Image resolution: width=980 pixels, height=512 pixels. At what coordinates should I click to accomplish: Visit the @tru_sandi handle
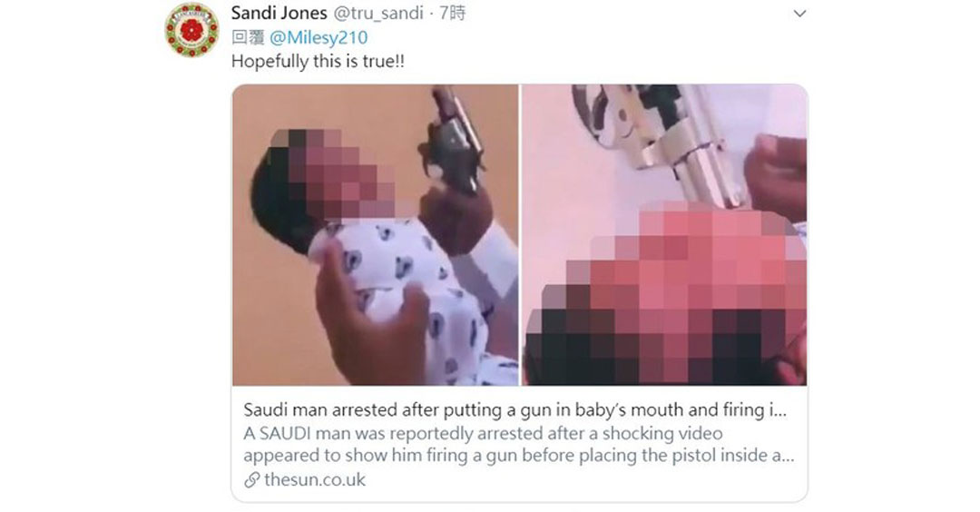[378, 13]
